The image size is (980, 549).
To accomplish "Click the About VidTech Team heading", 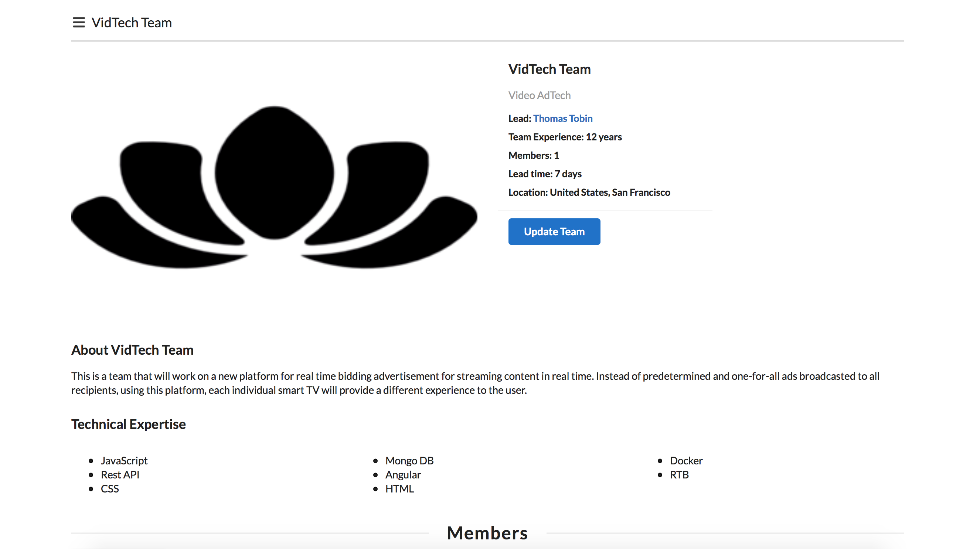I will [x=132, y=349].
